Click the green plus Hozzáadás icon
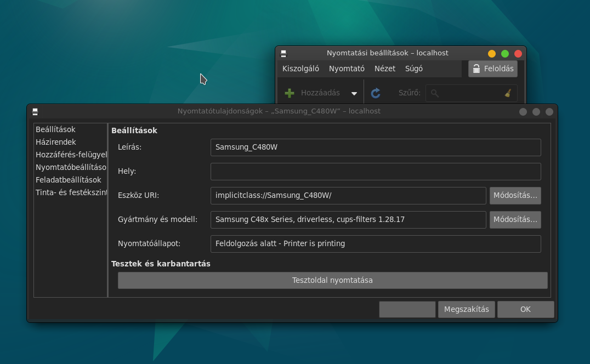The height and width of the screenshot is (364, 590). (290, 93)
